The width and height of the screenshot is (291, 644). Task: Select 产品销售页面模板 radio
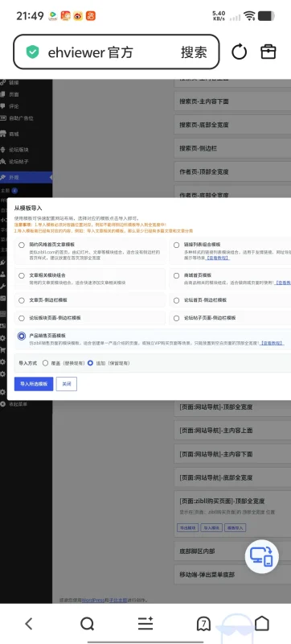[x=22, y=336]
